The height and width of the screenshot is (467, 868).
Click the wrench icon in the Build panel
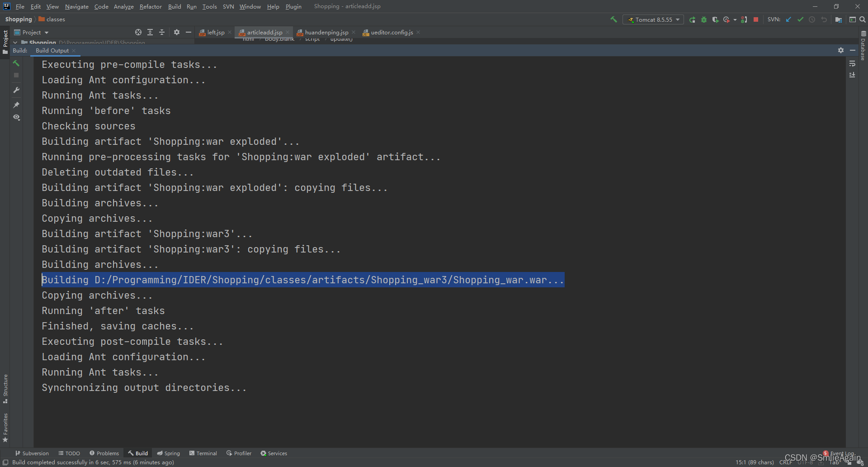pos(16,90)
